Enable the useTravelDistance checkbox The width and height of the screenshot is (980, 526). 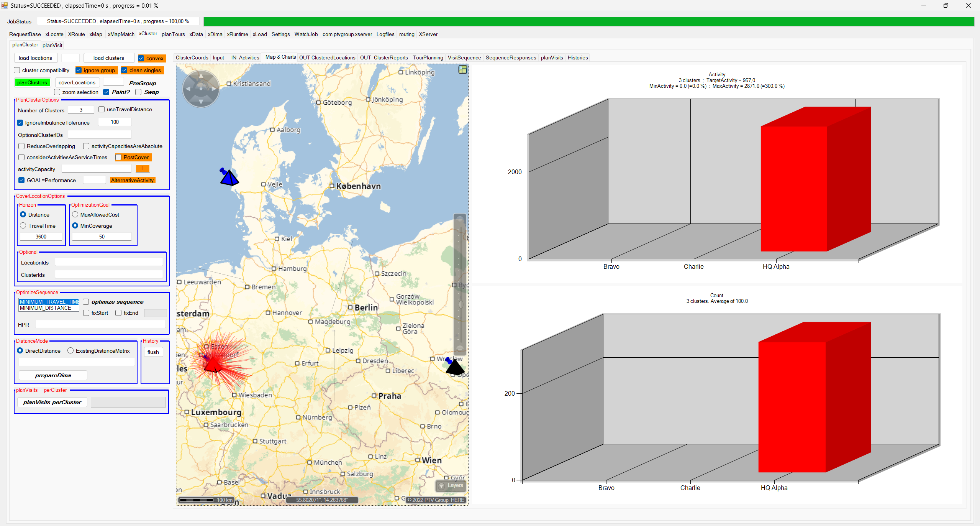click(x=102, y=109)
